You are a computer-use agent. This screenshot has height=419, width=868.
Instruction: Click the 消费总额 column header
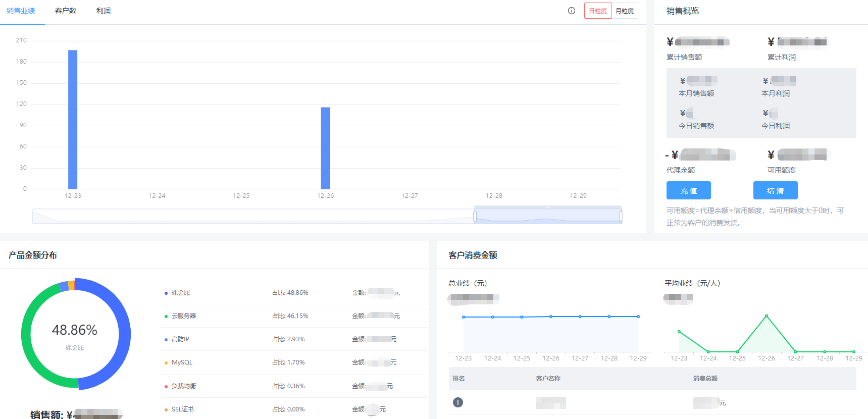(x=705, y=379)
